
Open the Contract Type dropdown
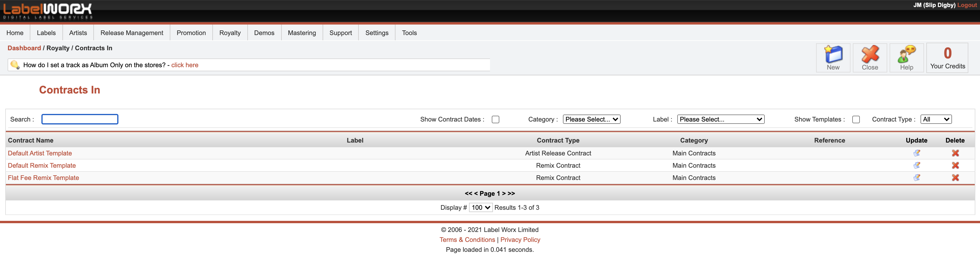pos(936,119)
